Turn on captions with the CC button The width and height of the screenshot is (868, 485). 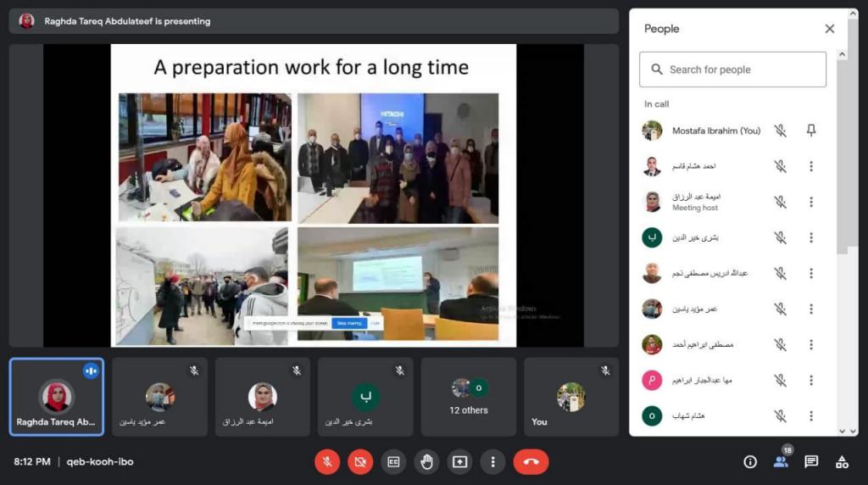click(393, 462)
